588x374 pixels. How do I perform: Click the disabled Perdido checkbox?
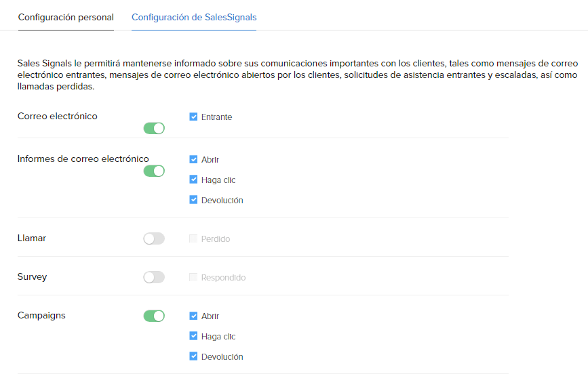[x=194, y=239]
